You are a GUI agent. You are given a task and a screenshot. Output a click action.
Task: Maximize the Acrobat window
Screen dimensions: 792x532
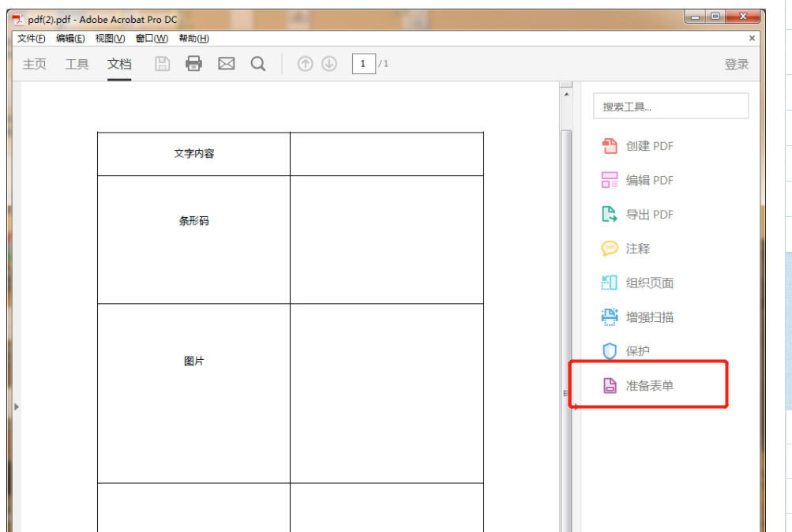pos(715,17)
